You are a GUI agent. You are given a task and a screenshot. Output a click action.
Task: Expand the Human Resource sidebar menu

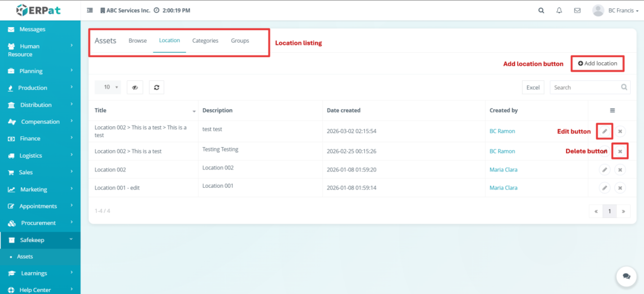(40, 50)
